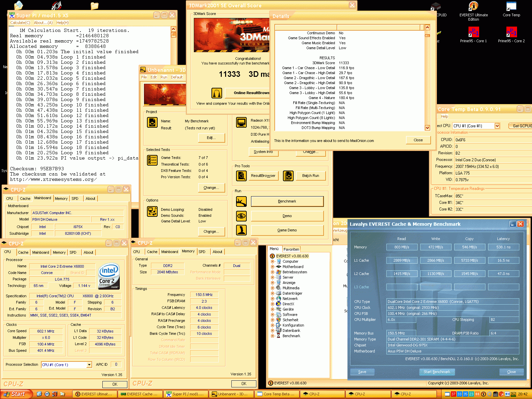Click the Memory Read 803 MB/s result cell
The image size is (532, 399).
pyautogui.click(x=402, y=247)
